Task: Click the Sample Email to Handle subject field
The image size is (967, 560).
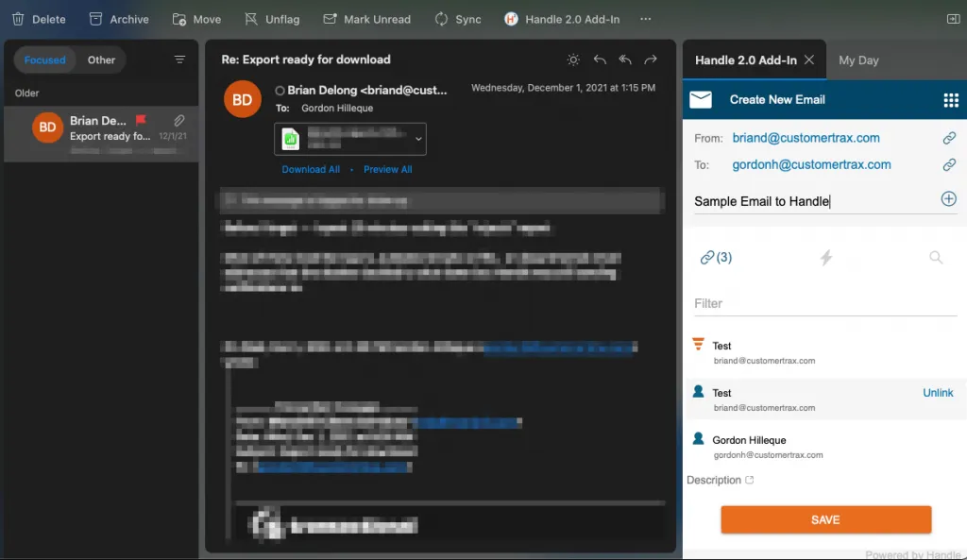Action: [x=813, y=201]
